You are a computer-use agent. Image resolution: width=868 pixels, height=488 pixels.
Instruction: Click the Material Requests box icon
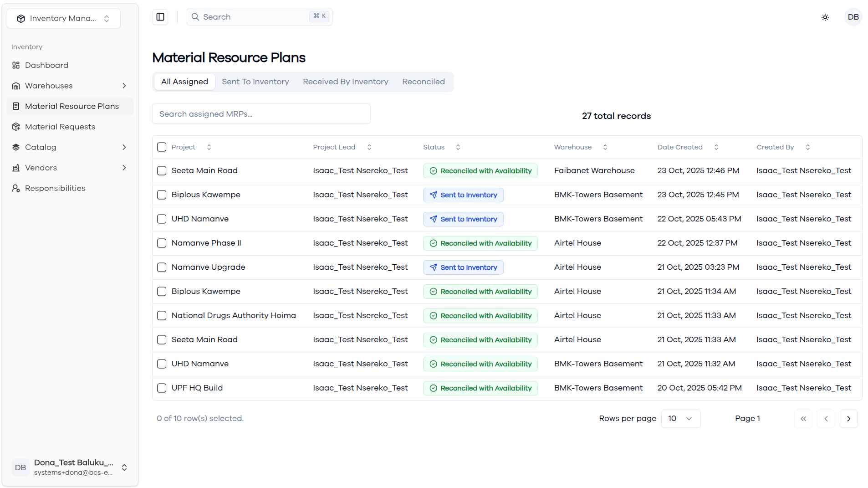point(16,127)
